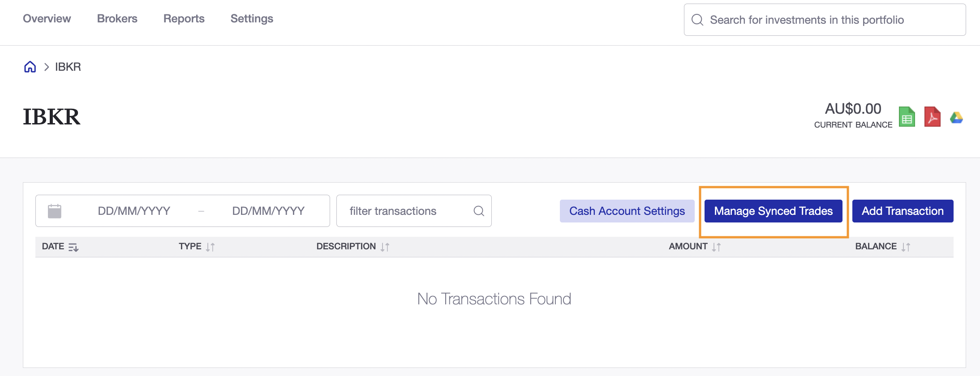The height and width of the screenshot is (376, 980).
Task: Click the Add Transaction button
Action: tap(903, 211)
